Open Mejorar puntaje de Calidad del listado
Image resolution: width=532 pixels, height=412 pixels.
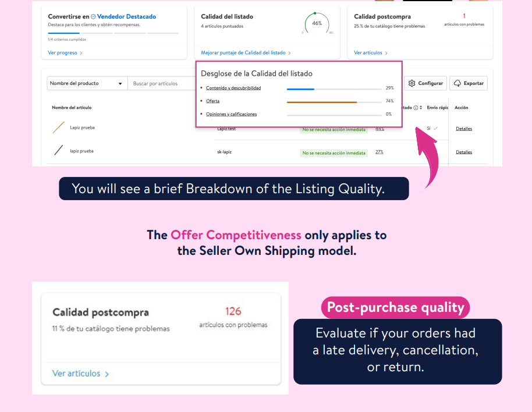[x=245, y=53]
